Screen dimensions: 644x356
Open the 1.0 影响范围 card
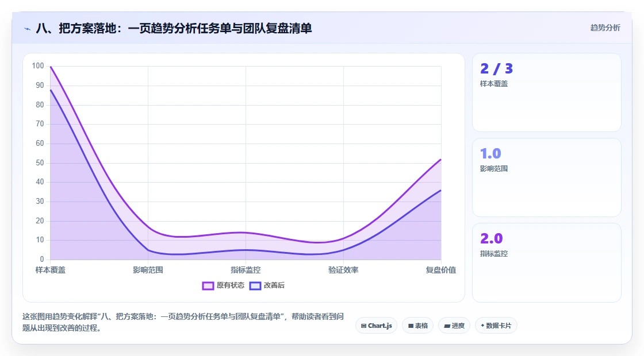547,177
